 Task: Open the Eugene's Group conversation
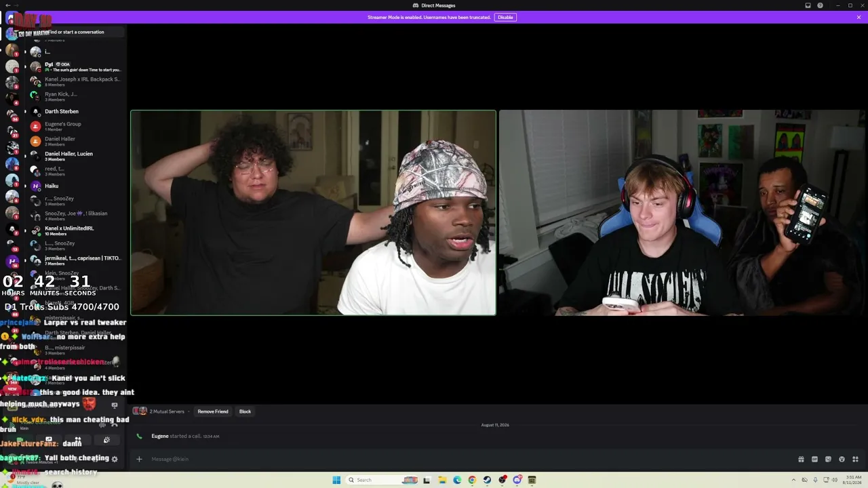(75, 126)
